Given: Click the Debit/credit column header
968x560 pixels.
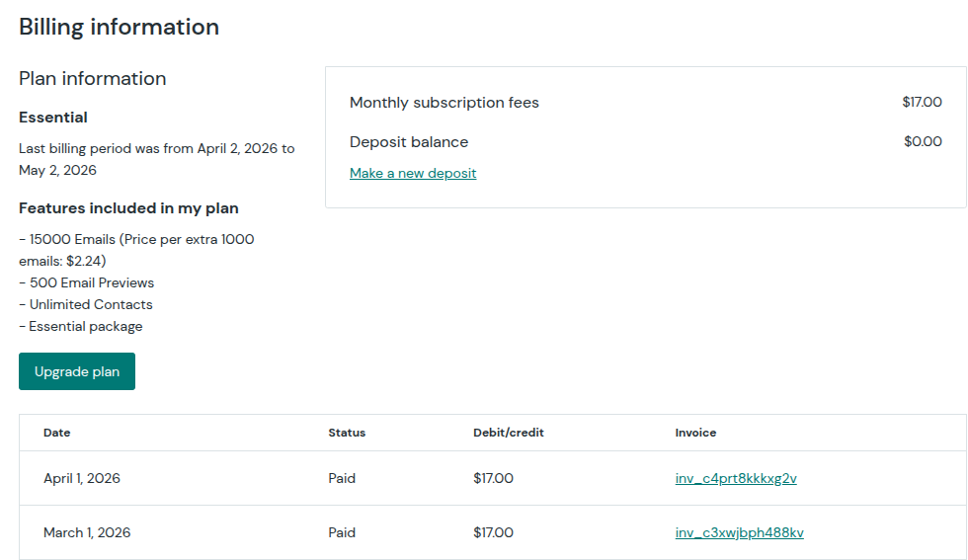Looking at the screenshot, I should pos(509,433).
